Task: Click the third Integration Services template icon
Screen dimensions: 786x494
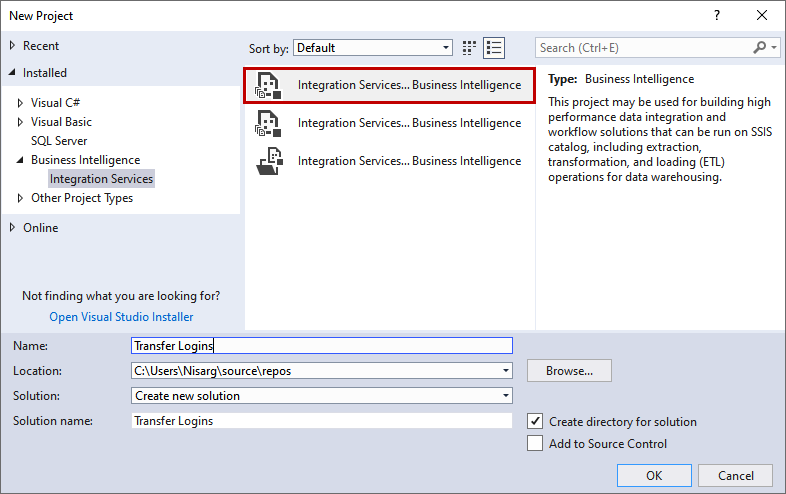Action: pyautogui.click(x=268, y=161)
